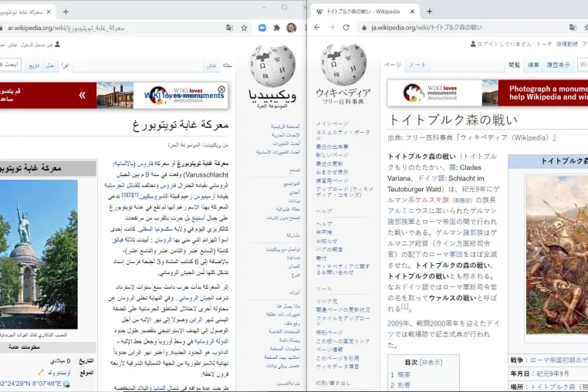This screenshot has width=588, height=392.
Task: Open the Hermann monument photo thumbnail
Action: 39,255
